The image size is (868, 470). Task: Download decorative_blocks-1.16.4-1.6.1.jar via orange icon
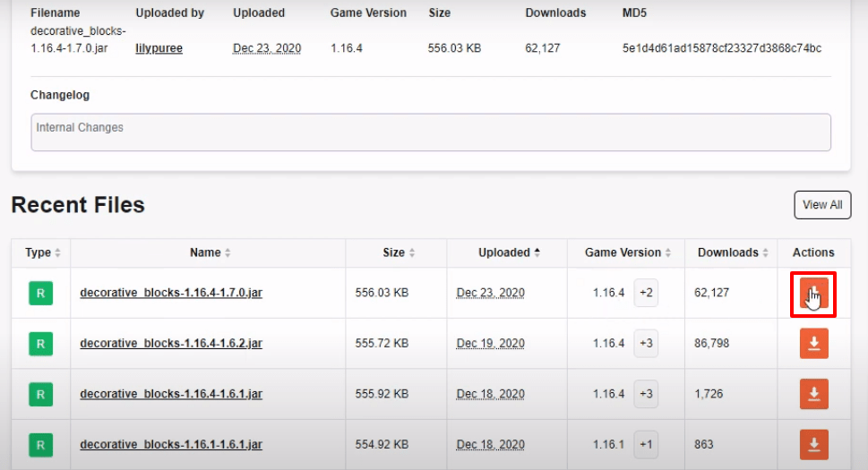tap(813, 394)
